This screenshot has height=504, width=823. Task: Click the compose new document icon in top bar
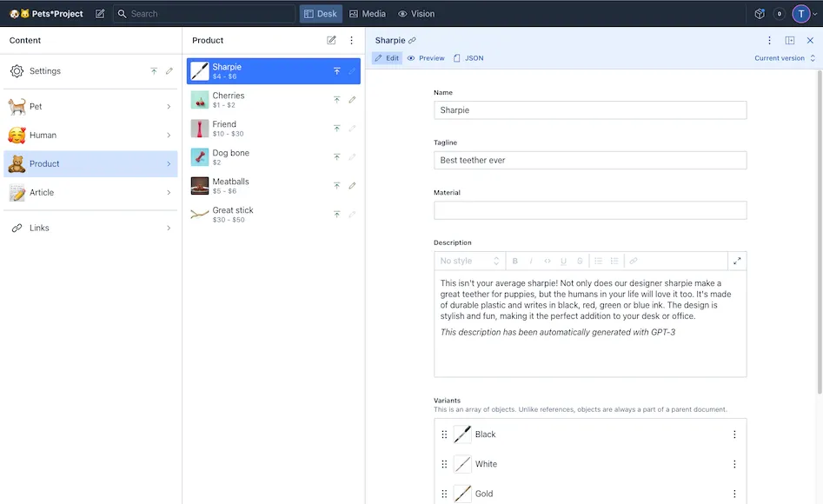click(100, 14)
